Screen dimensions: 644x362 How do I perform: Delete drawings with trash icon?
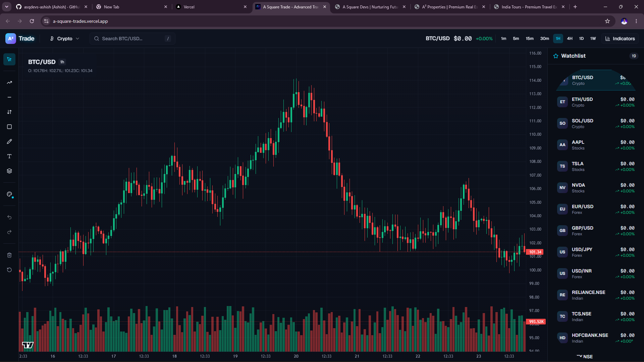pyautogui.click(x=9, y=255)
